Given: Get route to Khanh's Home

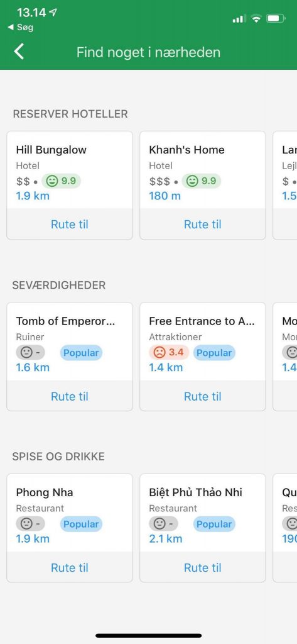Looking at the screenshot, I should tap(203, 225).
